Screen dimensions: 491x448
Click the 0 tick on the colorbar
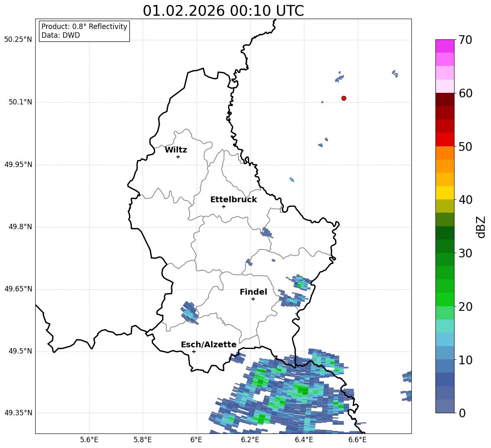(x=462, y=413)
